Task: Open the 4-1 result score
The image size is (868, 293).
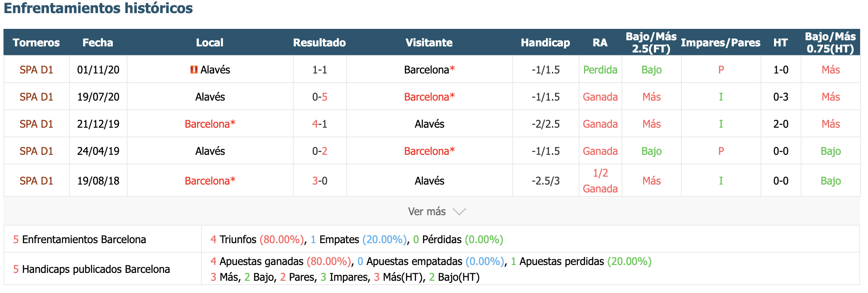Action: point(319,124)
